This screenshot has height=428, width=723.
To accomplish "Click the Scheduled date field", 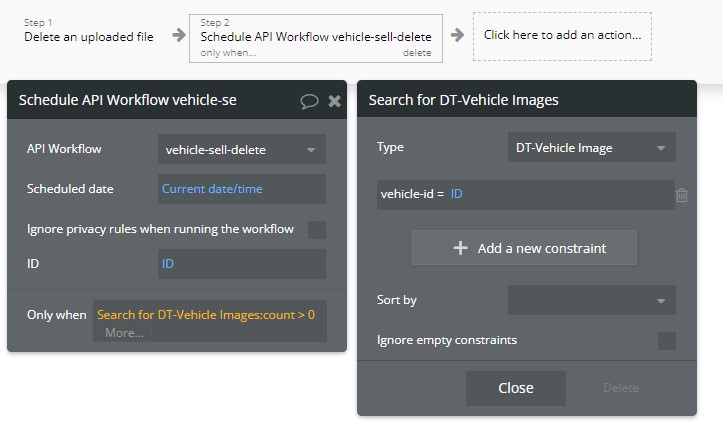I will (x=241, y=189).
